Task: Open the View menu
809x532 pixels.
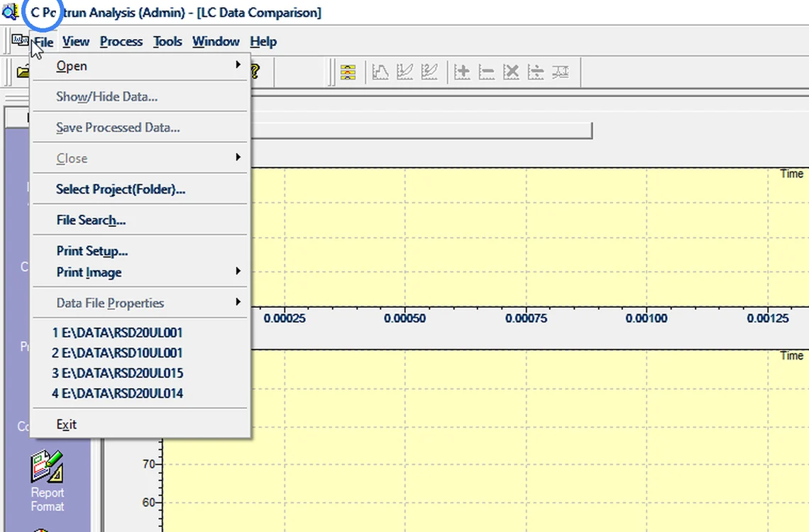Action: click(x=76, y=42)
